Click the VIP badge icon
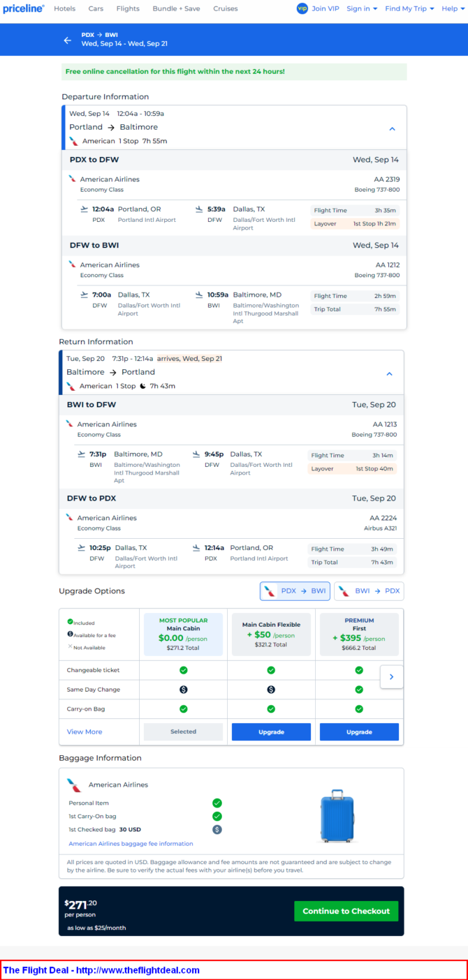The height and width of the screenshot is (980, 468). click(302, 8)
